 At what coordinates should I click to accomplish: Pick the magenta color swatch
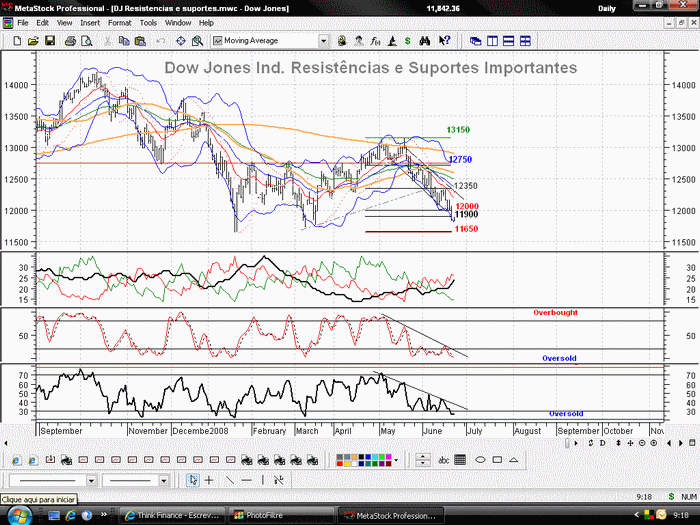click(x=389, y=457)
